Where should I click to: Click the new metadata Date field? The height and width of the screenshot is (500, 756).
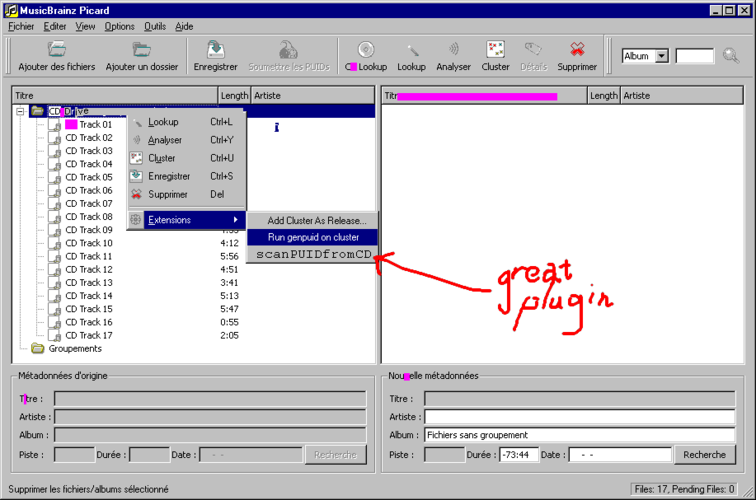click(x=620, y=455)
